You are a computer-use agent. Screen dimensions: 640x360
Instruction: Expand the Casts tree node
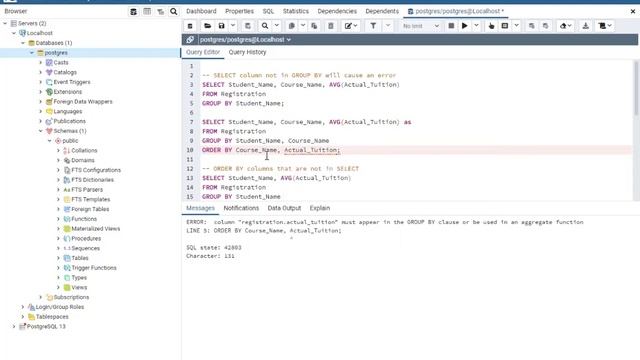[40, 62]
